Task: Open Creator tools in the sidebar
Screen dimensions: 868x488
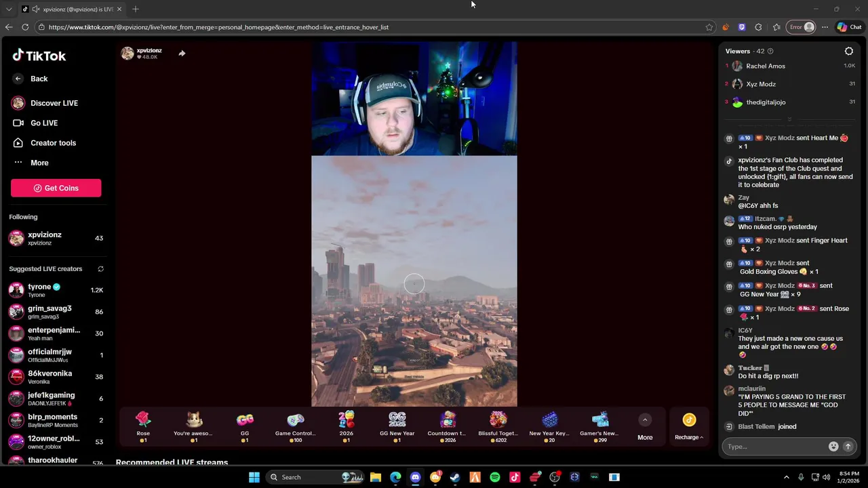Action: coord(44,143)
